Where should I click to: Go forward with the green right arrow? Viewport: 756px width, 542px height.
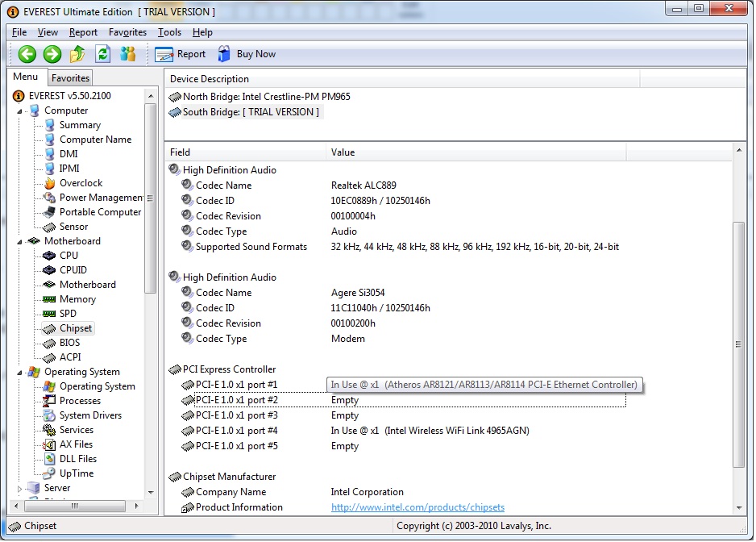click(52, 54)
